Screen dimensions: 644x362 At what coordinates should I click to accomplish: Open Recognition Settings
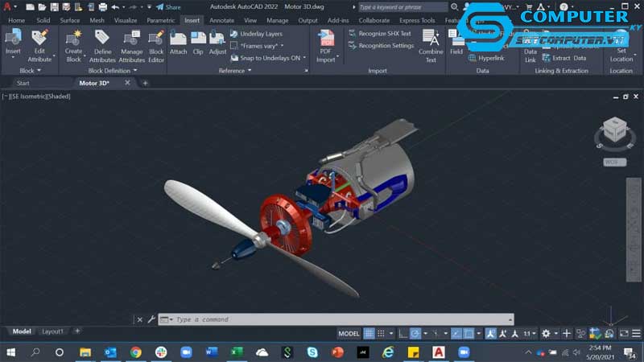(381, 46)
